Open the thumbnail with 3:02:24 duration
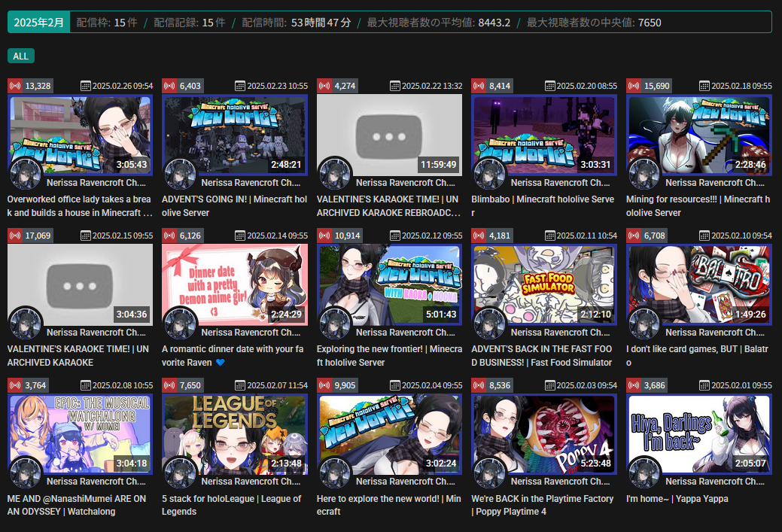782x532 pixels. 390,433
